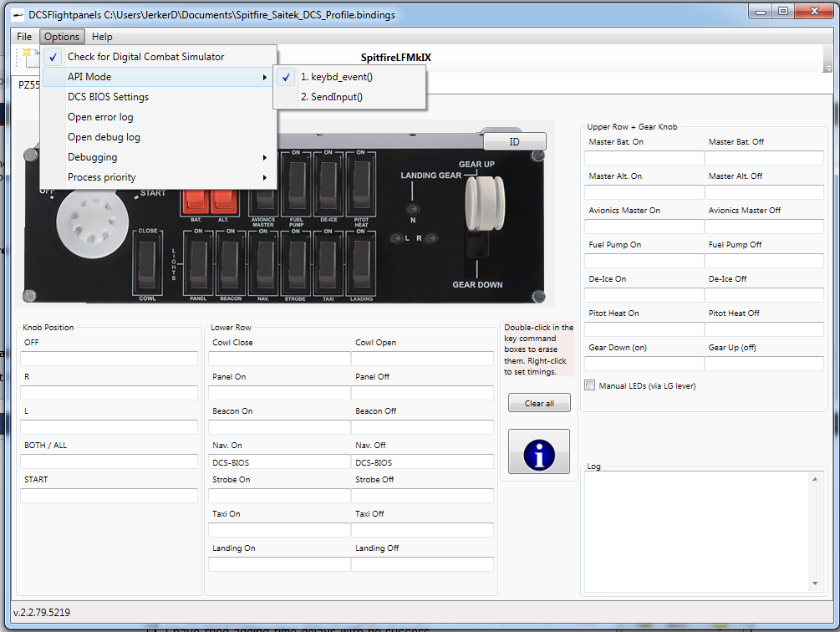Click the LANDING light switch image
The width and height of the screenshot is (840, 632).
(361, 263)
